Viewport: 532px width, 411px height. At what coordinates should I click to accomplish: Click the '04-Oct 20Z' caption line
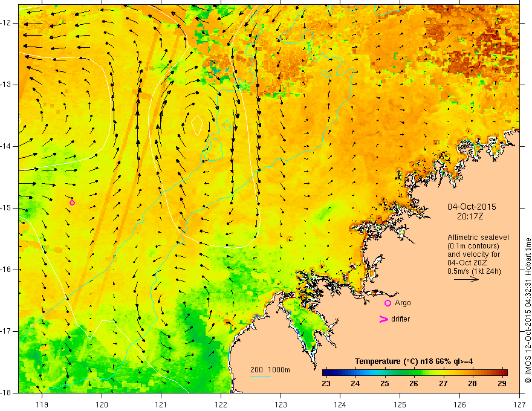(x=467, y=263)
